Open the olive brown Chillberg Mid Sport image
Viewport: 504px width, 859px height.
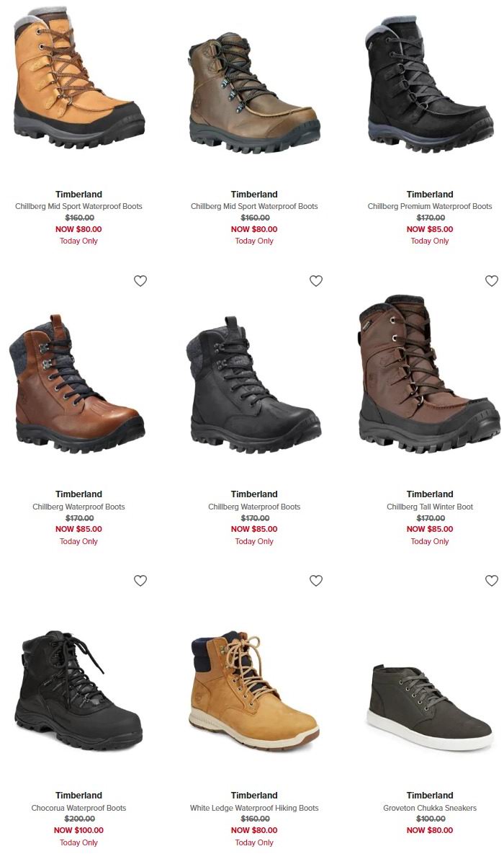(254, 93)
